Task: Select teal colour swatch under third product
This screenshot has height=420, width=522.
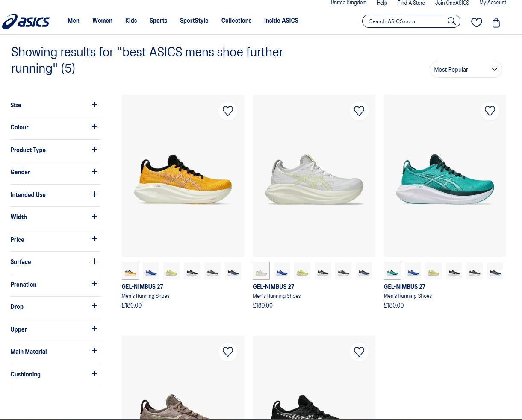Action: click(x=392, y=271)
